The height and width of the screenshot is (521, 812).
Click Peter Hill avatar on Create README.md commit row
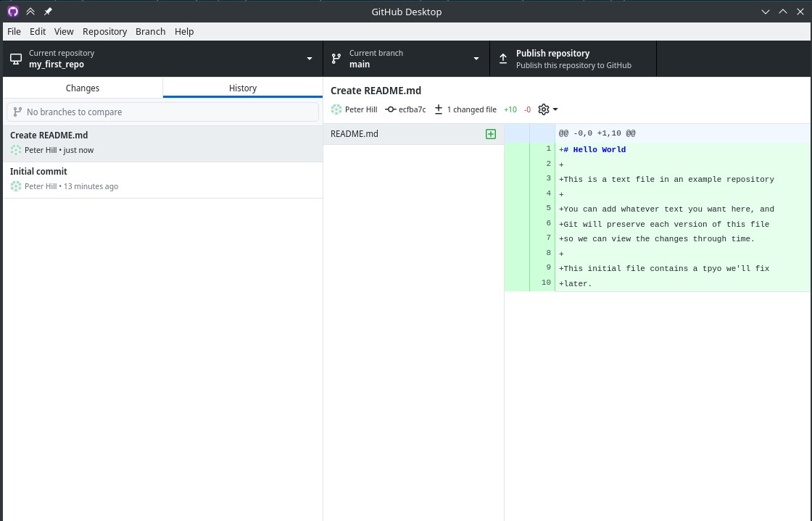[16, 150]
